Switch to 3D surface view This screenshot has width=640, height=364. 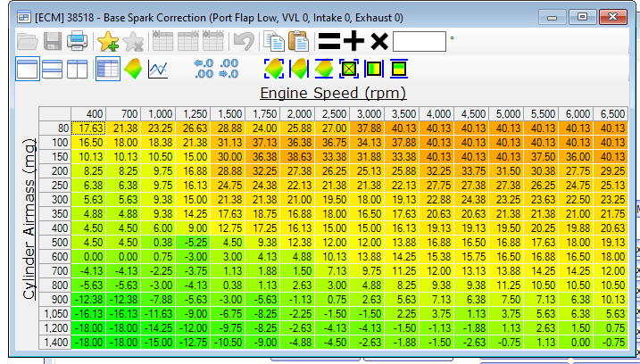(x=133, y=69)
